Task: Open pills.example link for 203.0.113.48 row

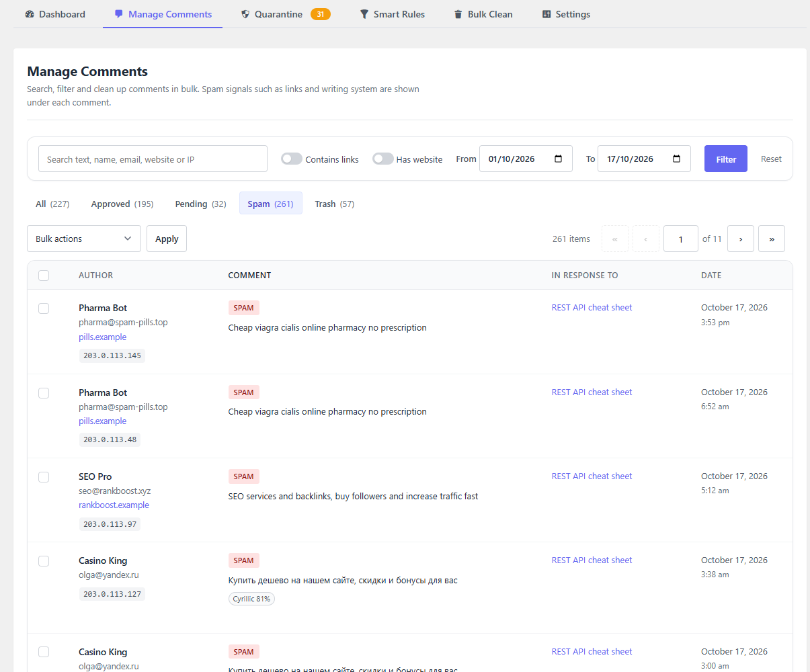Action: click(102, 421)
